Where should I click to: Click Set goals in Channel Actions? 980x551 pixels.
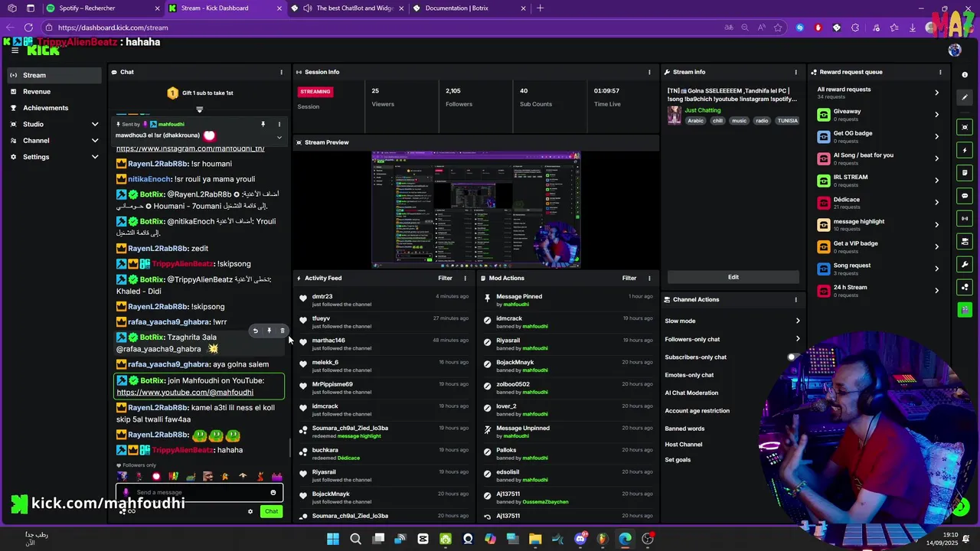click(678, 460)
